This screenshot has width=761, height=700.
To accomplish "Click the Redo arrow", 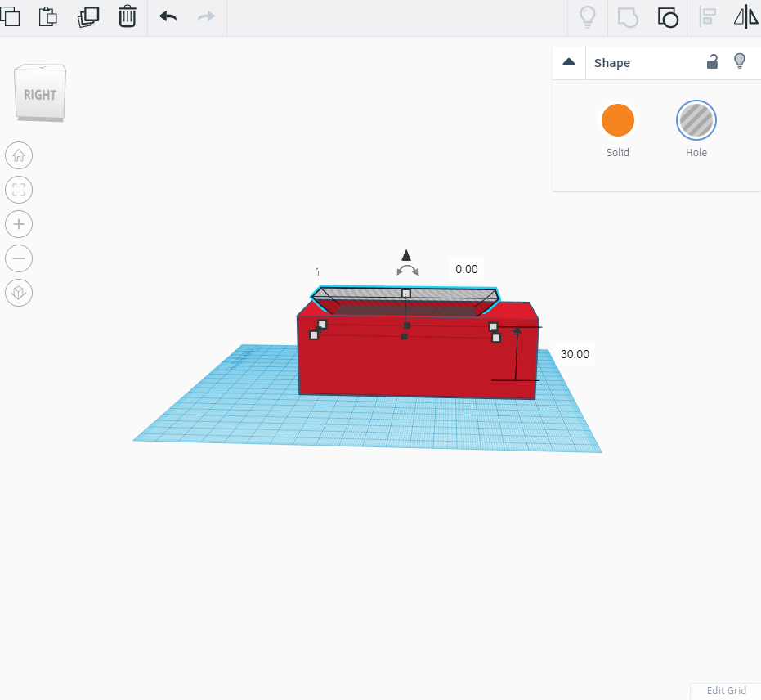I will [206, 17].
